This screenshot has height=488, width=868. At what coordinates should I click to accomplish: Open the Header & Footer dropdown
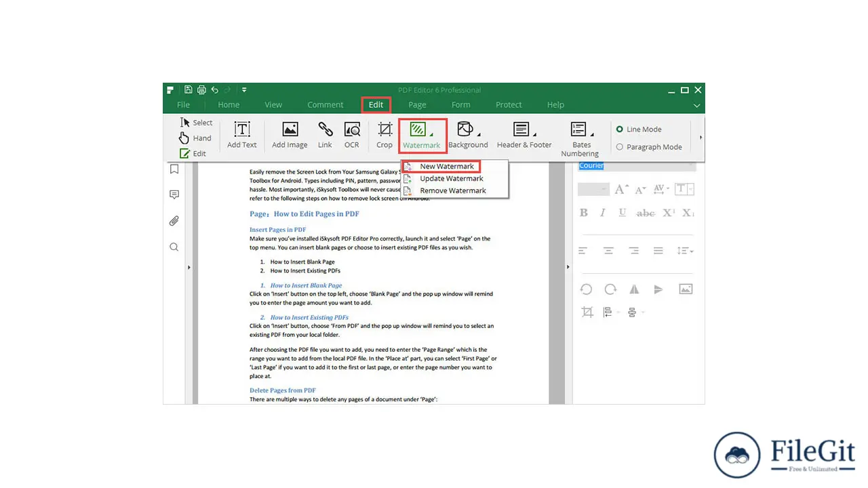(524, 135)
